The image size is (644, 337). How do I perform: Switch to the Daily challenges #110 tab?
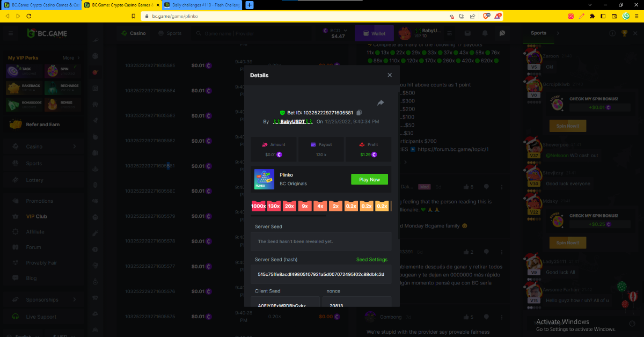(x=202, y=5)
